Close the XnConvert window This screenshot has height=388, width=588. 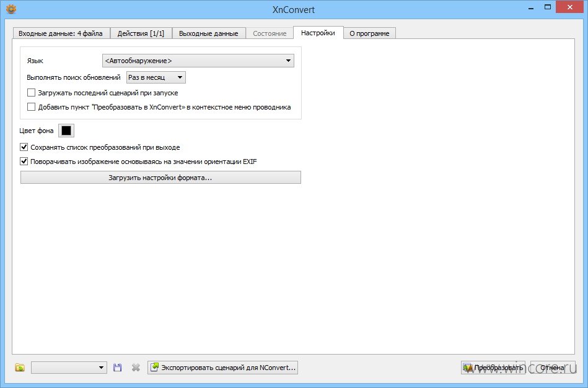[570, 7]
